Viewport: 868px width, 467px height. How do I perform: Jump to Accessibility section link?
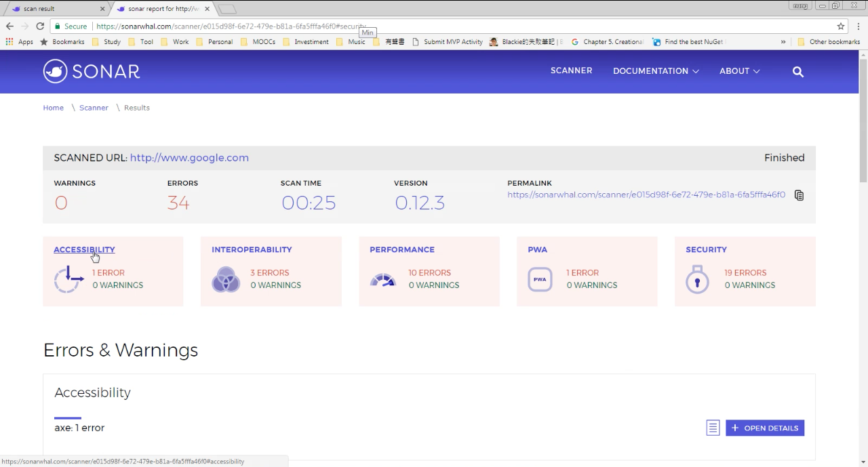pyautogui.click(x=84, y=249)
